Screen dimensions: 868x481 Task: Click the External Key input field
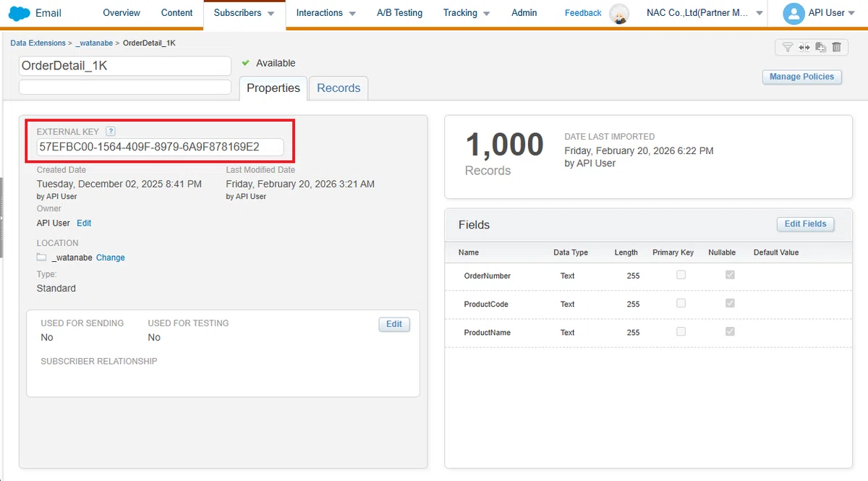(x=160, y=148)
